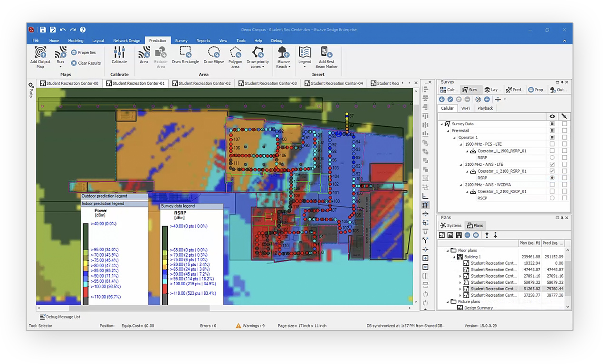Open the iBwave Reach dropdown
This screenshot has width=603, height=364.
pos(283,57)
